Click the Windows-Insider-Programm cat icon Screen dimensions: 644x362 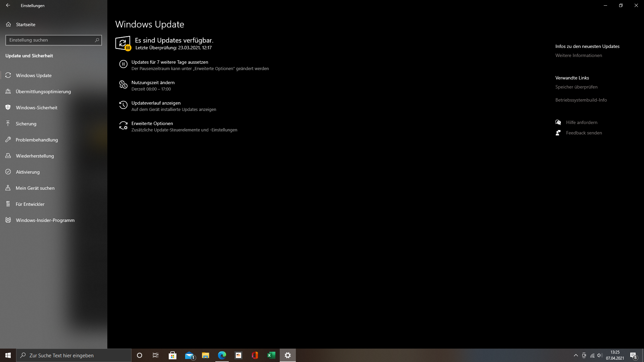[8, 220]
